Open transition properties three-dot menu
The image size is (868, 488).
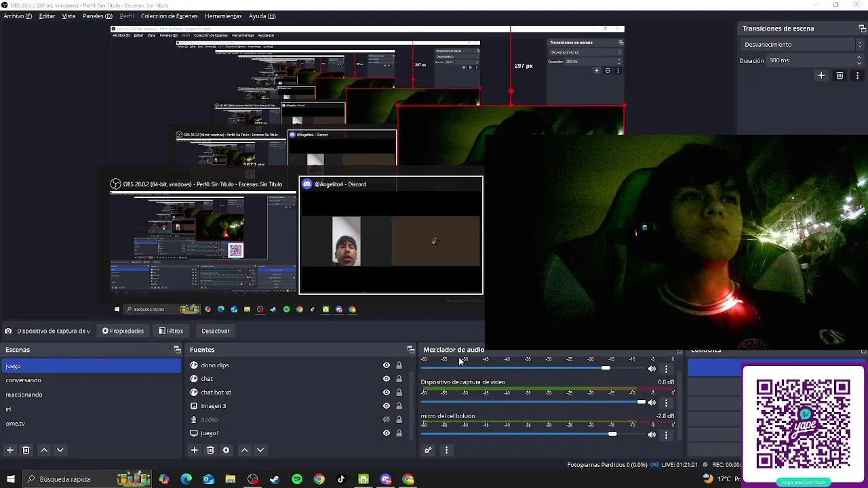click(x=857, y=76)
